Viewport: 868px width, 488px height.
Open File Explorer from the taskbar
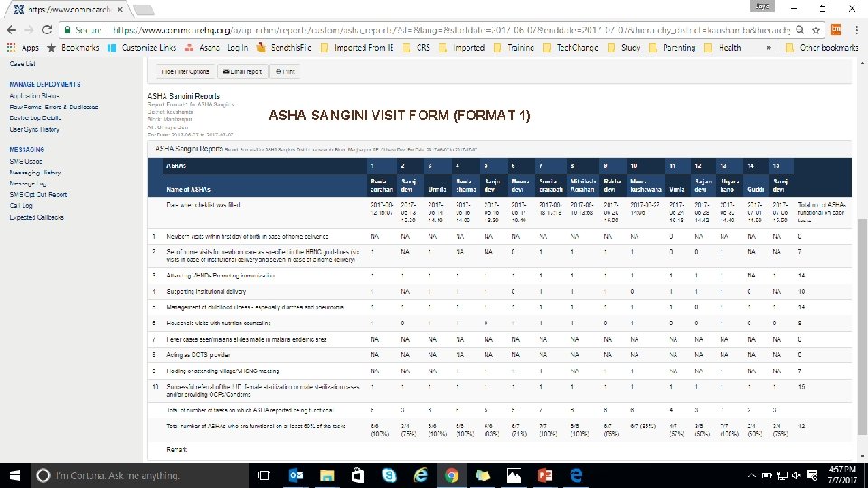click(x=327, y=475)
